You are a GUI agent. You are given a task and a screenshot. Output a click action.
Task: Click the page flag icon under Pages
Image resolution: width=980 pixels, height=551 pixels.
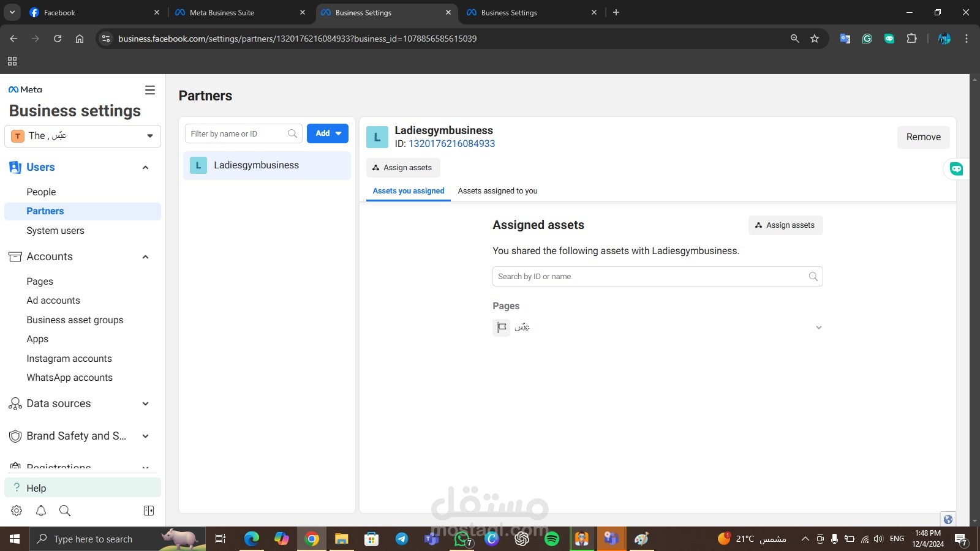(x=502, y=328)
